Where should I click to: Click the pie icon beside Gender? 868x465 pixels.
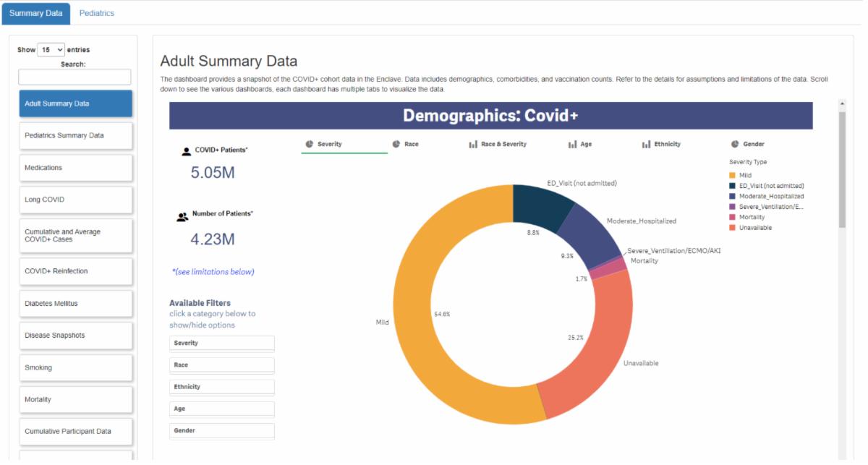click(735, 144)
